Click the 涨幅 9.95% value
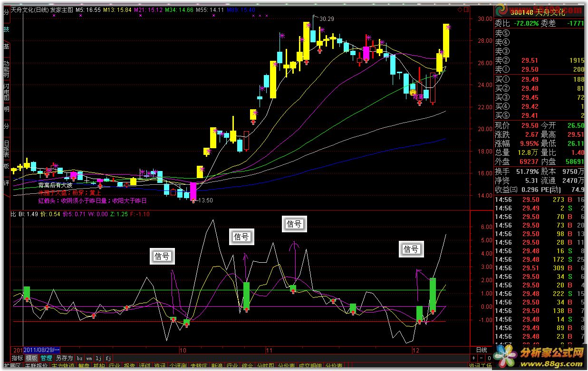 point(529,143)
